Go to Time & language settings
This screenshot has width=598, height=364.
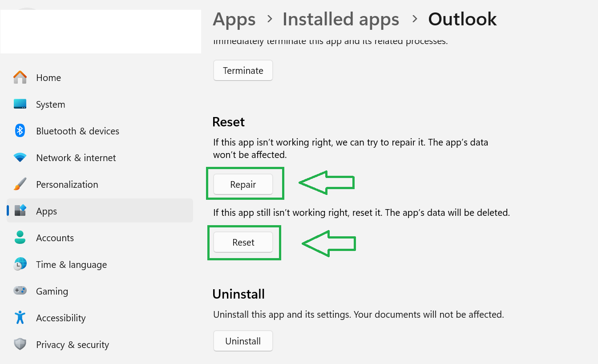[x=72, y=264]
